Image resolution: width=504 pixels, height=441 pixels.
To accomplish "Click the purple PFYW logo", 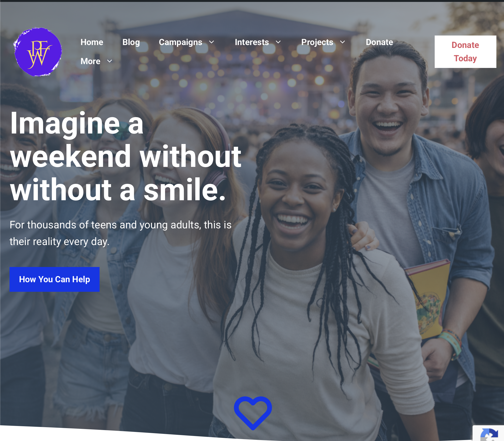I will (x=38, y=52).
